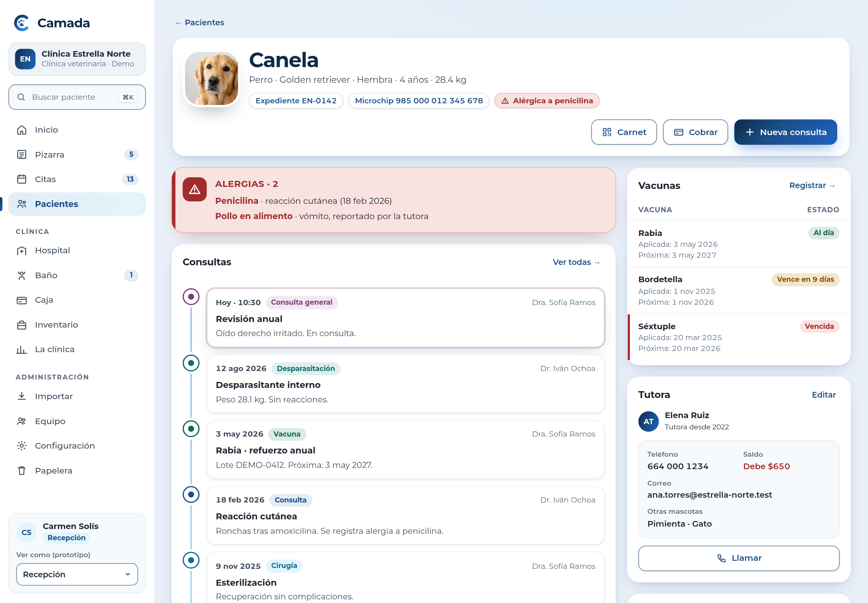Click the Baño grooming icon
This screenshot has width=868, height=603.
22,275
